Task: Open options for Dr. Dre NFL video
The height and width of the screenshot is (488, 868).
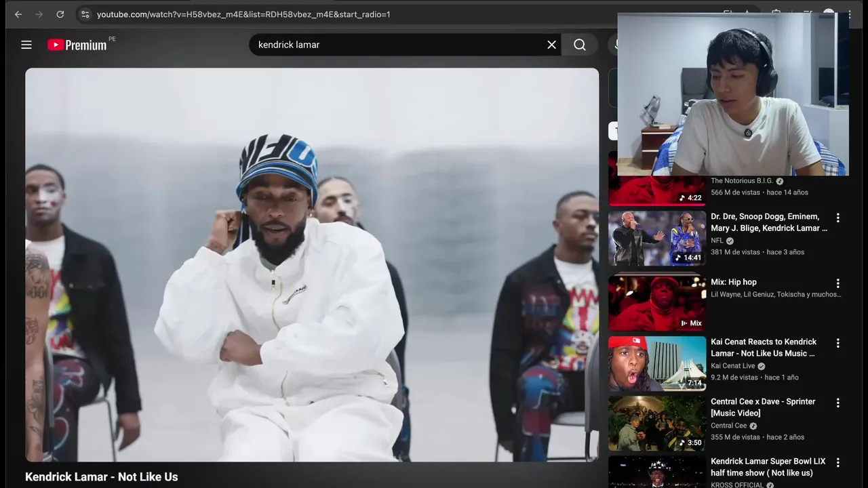Action: pos(838,218)
